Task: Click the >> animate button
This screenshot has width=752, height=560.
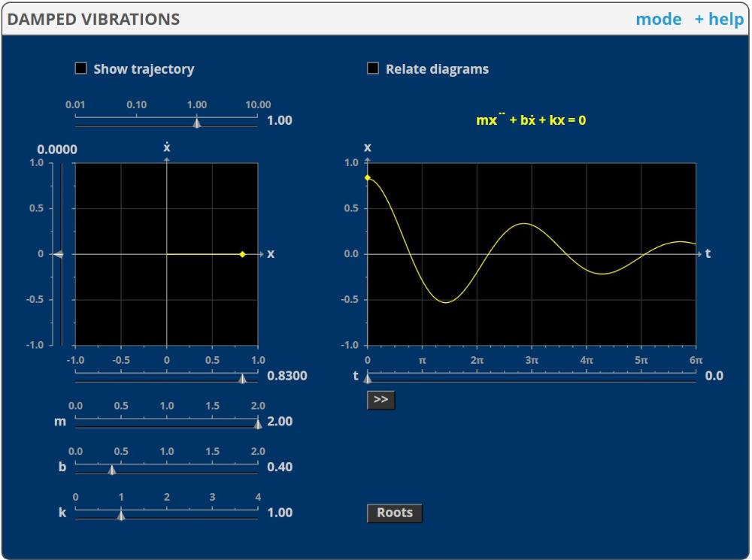Action: pyautogui.click(x=381, y=400)
